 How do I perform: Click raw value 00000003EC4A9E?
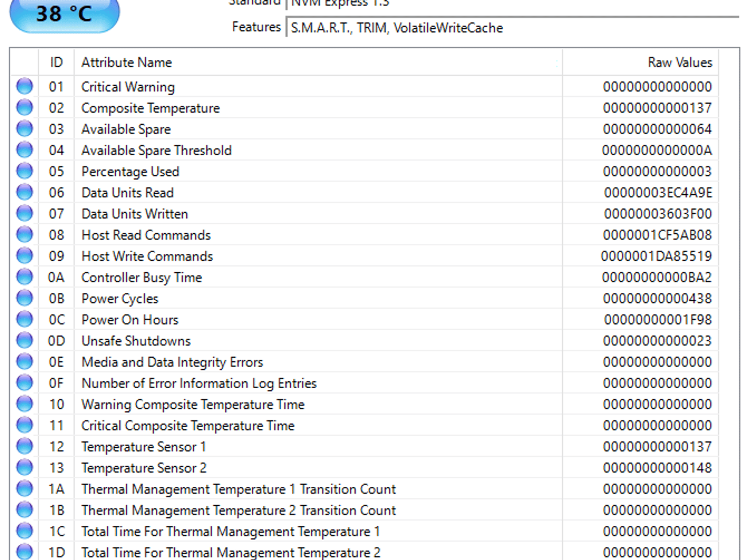click(x=658, y=192)
